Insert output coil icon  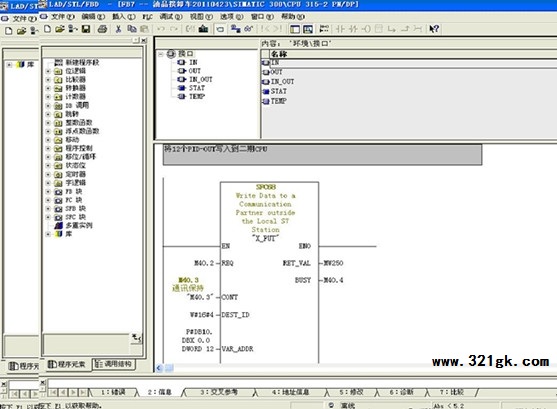pyautogui.click(x=366, y=29)
